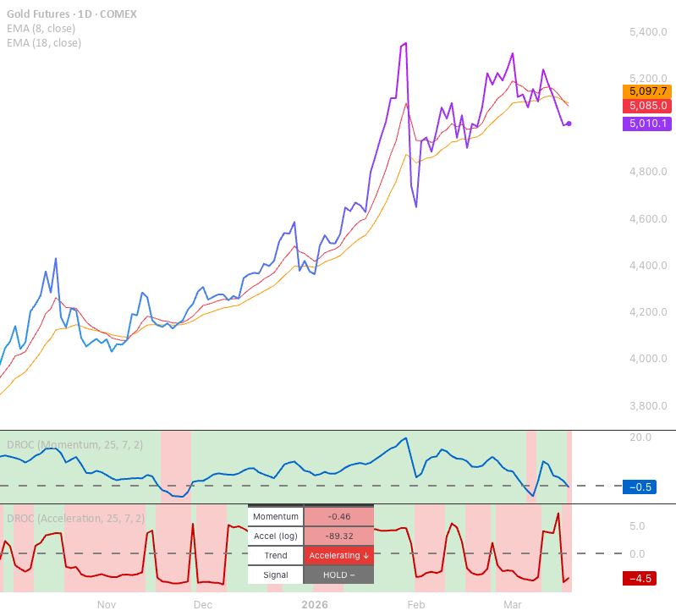The width and height of the screenshot is (676, 616).
Task: Click the 20.0 momentum axis label
Action: 640,437
